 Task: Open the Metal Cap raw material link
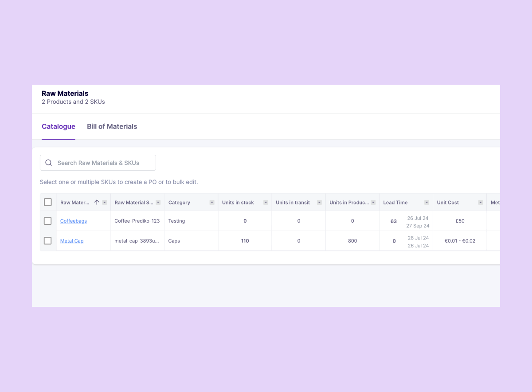(72, 241)
